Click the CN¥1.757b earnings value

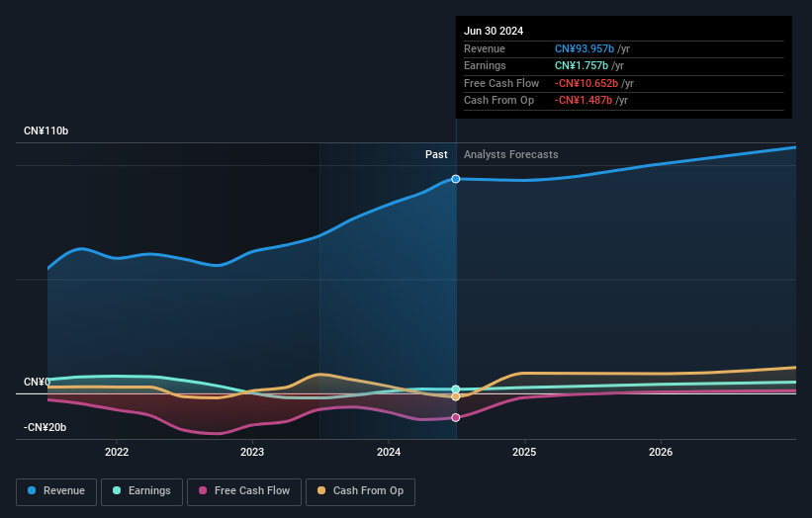[582, 65]
